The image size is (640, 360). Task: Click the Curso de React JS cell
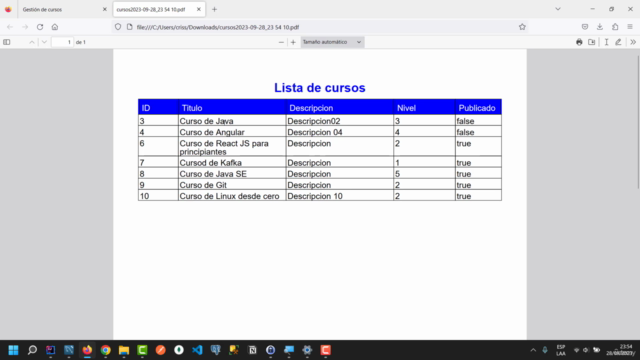pos(232,147)
